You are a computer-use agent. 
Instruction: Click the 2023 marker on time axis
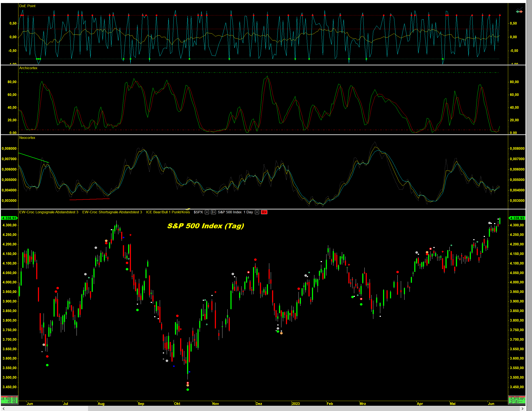[x=296, y=403]
